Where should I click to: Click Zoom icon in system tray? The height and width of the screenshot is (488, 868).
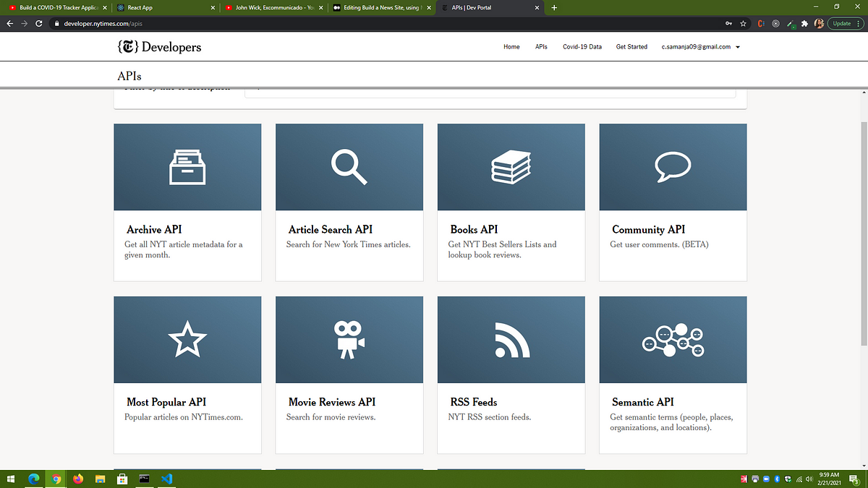click(x=766, y=479)
